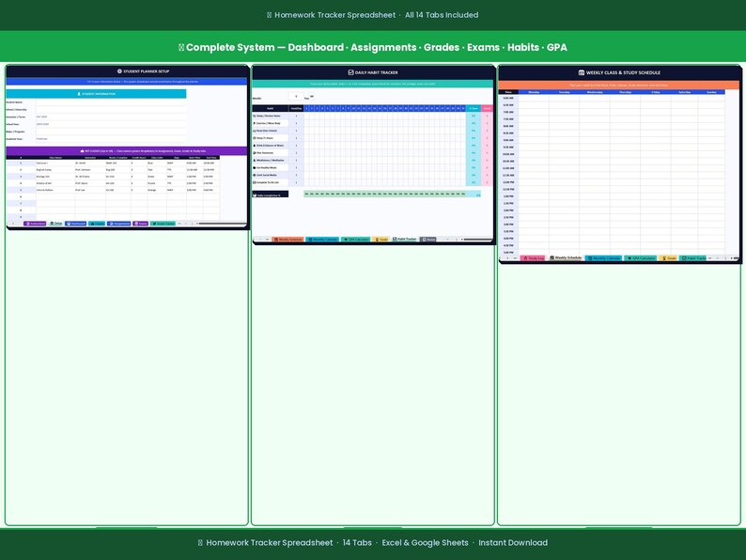The width and height of the screenshot is (746, 560).
Task: Click the Drink 8 Glasses of Water icon
Action: point(254,146)
